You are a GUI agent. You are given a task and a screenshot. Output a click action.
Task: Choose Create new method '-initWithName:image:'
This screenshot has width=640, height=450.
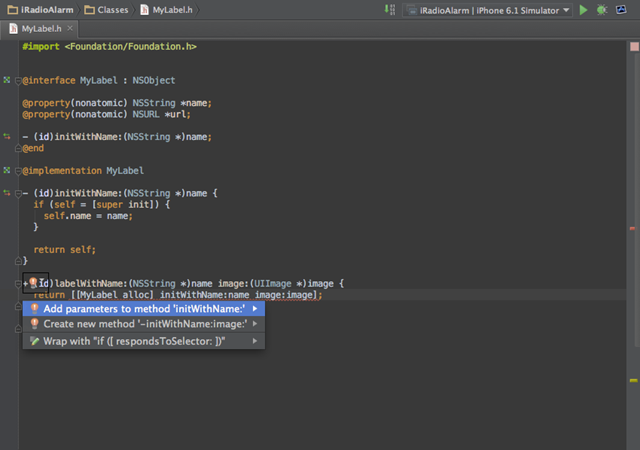[x=144, y=324]
